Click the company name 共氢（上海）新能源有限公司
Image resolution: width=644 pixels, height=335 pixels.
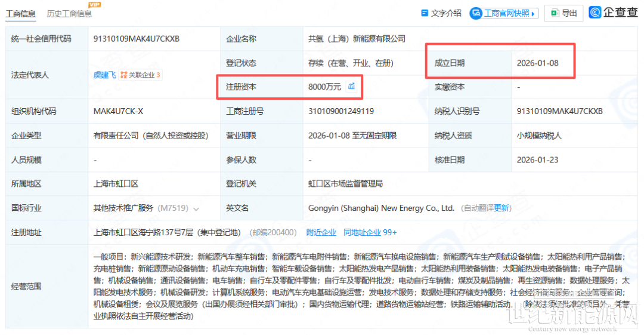[x=357, y=39]
